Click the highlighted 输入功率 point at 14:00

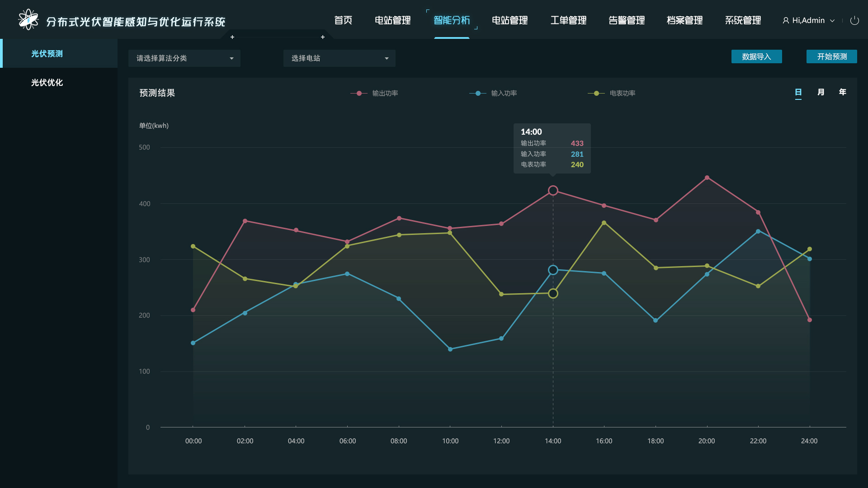[x=553, y=270]
